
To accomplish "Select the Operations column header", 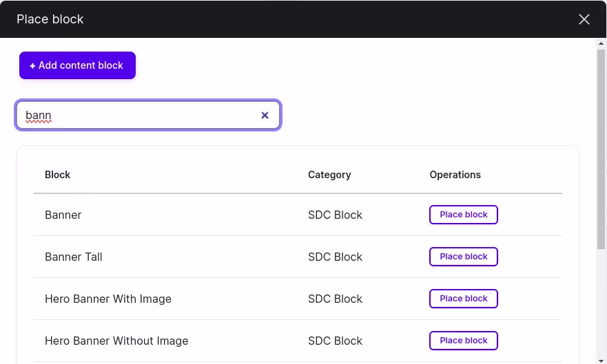I will [x=455, y=175].
